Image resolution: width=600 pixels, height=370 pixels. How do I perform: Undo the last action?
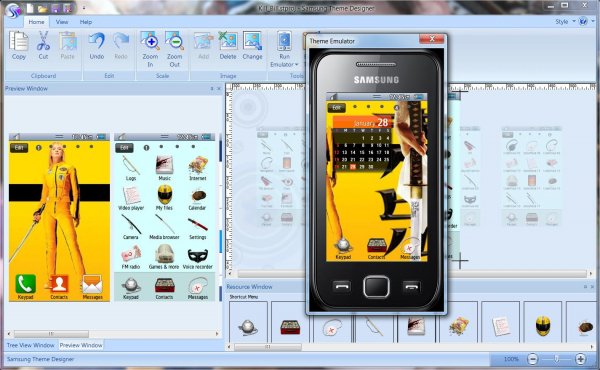point(96,46)
